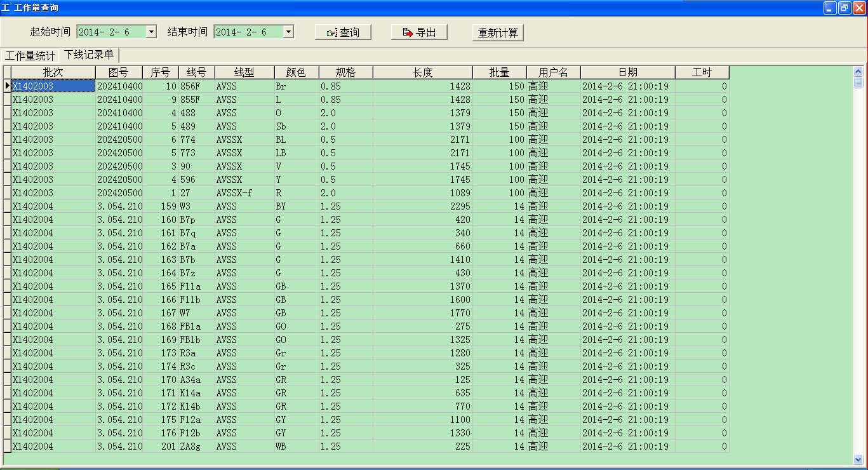Click length cell 1770

pyautogui.click(x=423, y=312)
